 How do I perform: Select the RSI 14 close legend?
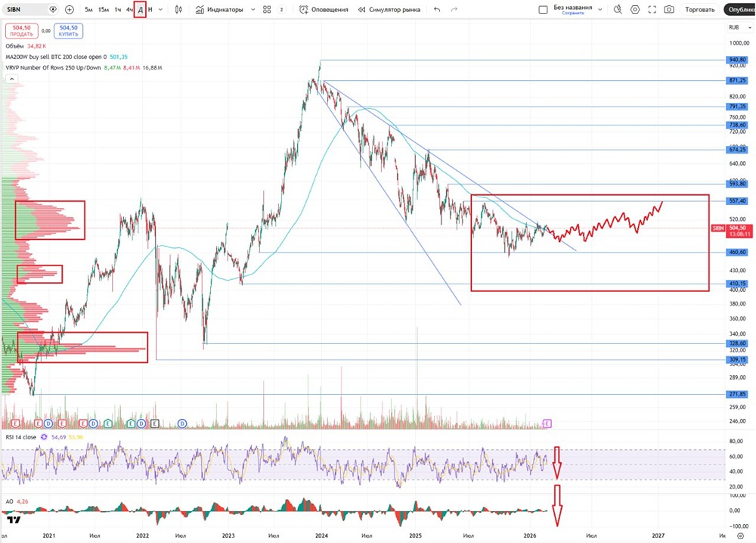20,437
